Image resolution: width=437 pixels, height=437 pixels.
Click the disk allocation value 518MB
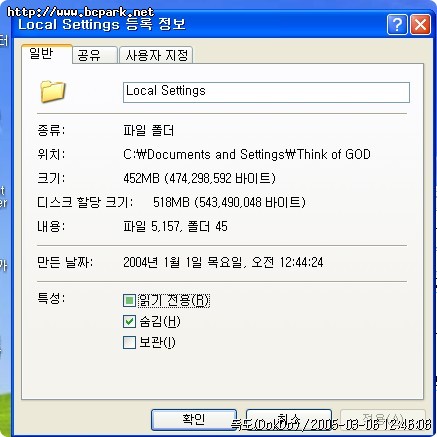coord(229,202)
